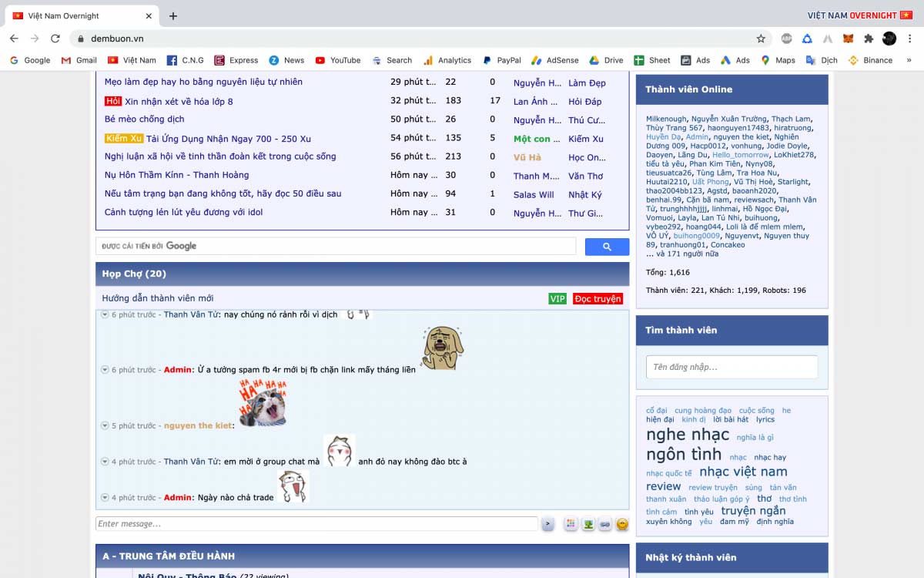Open the MetaMask fox extension
The height and width of the screenshot is (578, 924).
[848, 39]
